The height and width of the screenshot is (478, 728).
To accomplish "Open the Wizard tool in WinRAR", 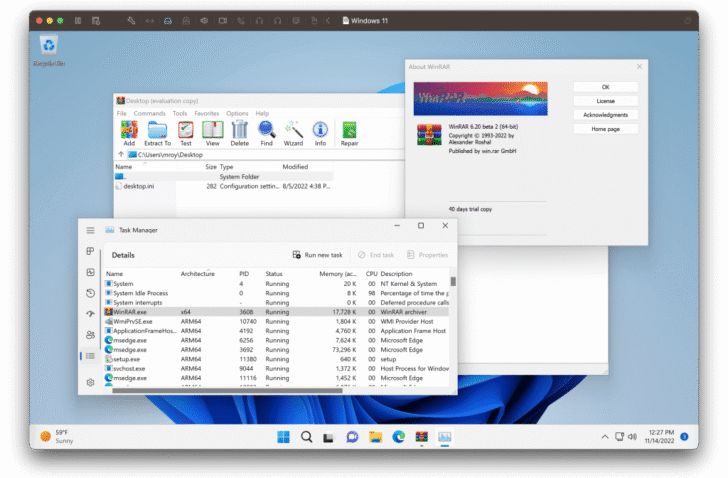I will tap(293, 133).
